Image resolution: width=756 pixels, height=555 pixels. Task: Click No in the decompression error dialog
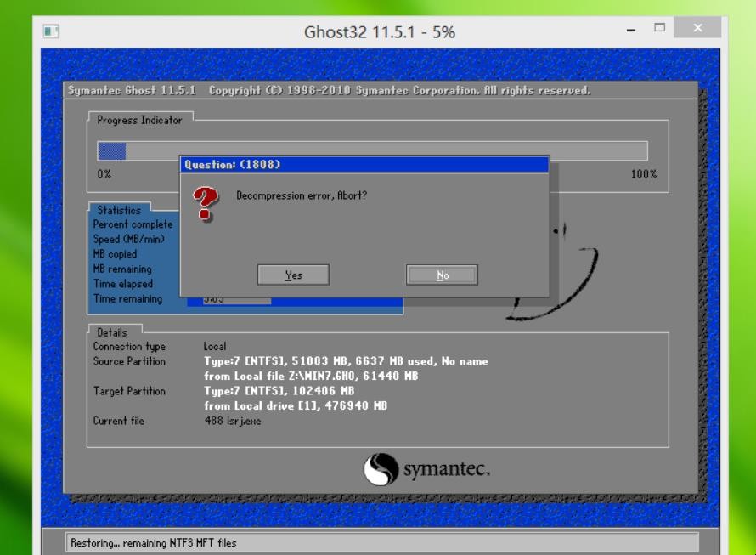[442, 275]
